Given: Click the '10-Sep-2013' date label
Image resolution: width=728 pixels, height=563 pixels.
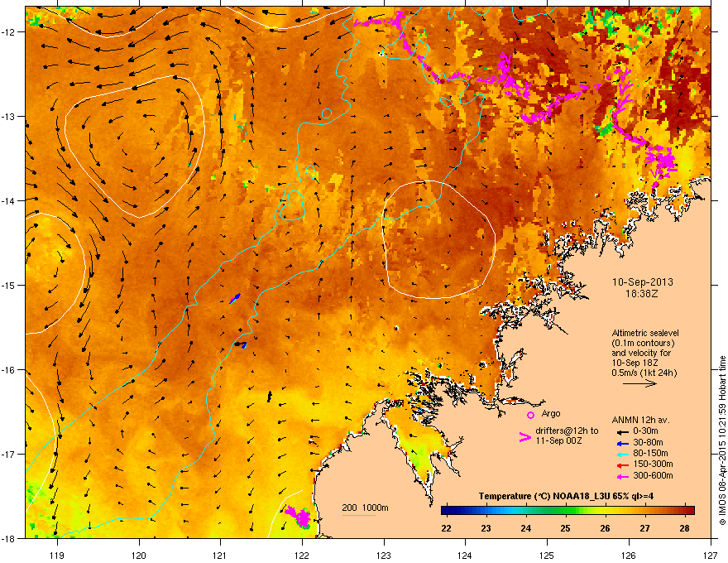Looking at the screenshot, I should click(x=643, y=282).
